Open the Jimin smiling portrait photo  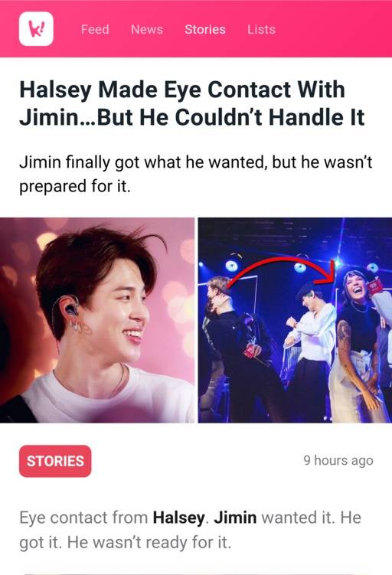[97, 320]
